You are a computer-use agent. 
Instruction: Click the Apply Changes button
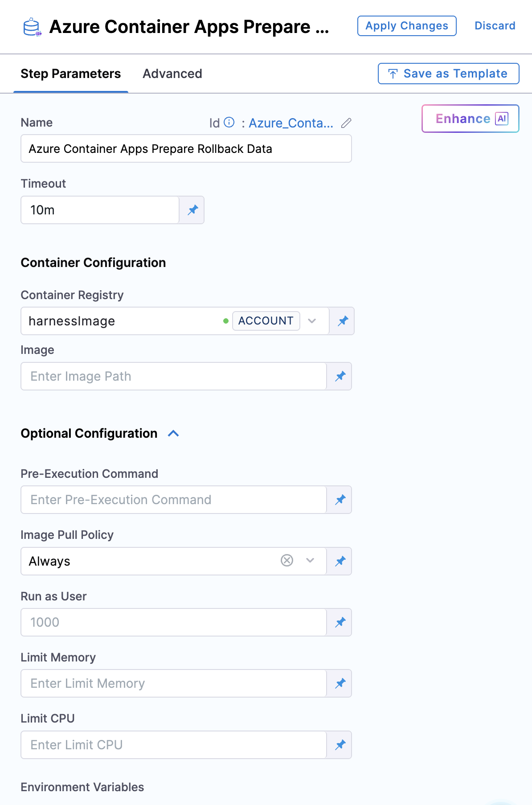(406, 26)
